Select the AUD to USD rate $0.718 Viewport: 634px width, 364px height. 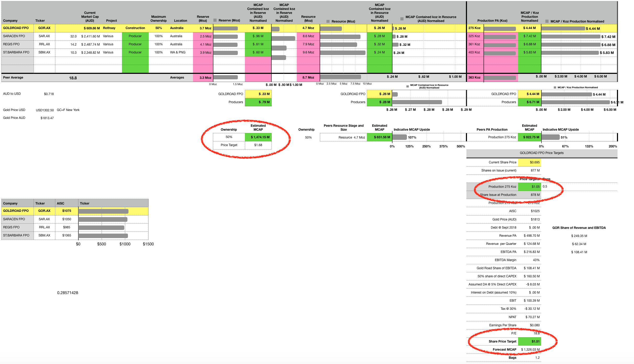[x=49, y=94]
